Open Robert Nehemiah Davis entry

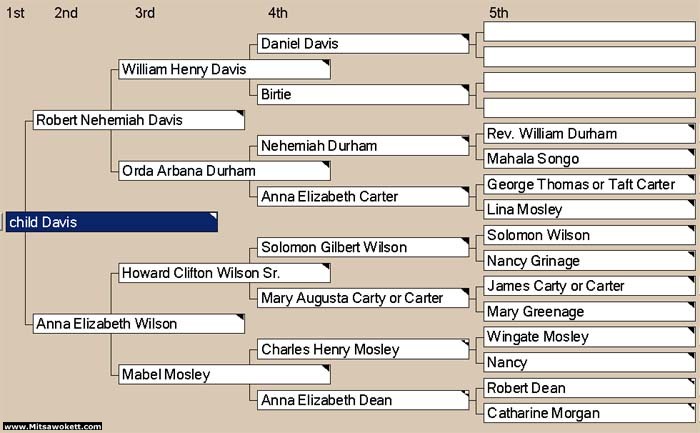pos(139,120)
